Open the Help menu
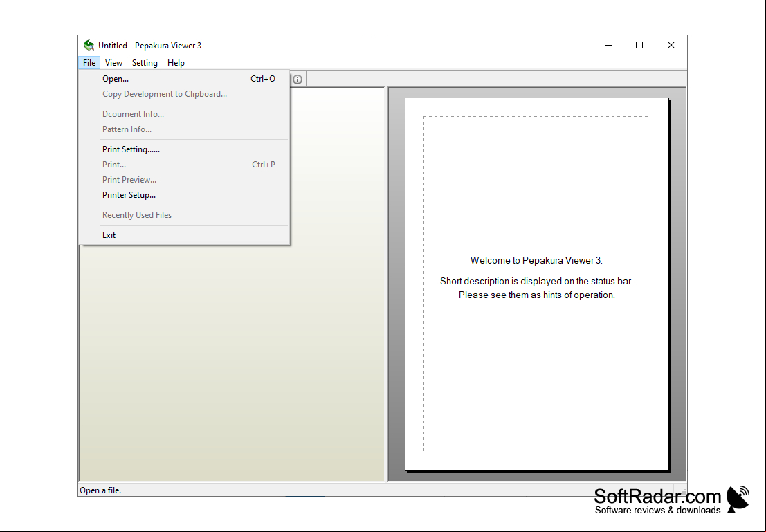The image size is (766, 532). (176, 62)
